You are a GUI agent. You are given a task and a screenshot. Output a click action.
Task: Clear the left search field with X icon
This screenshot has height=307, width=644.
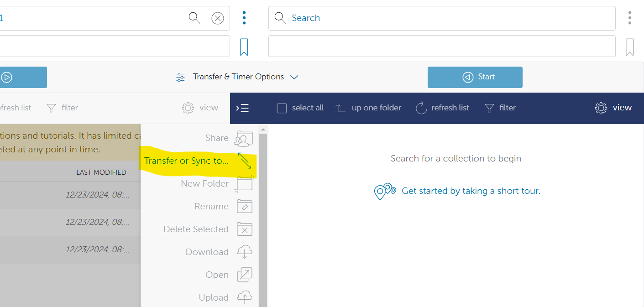[218, 18]
